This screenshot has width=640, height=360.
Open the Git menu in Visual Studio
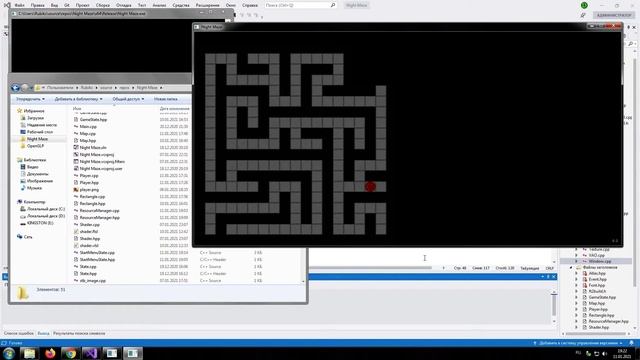pos(67,5)
